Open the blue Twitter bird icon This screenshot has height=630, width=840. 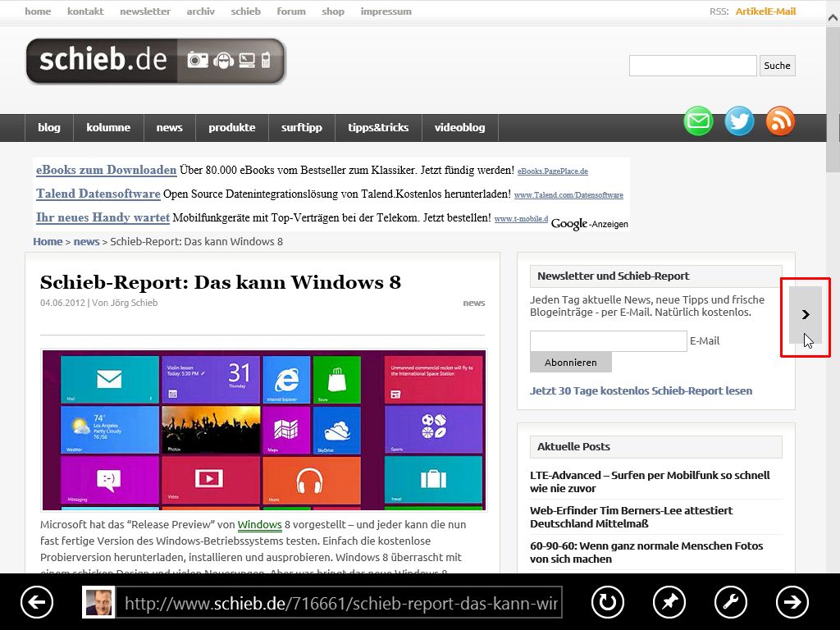click(x=739, y=121)
